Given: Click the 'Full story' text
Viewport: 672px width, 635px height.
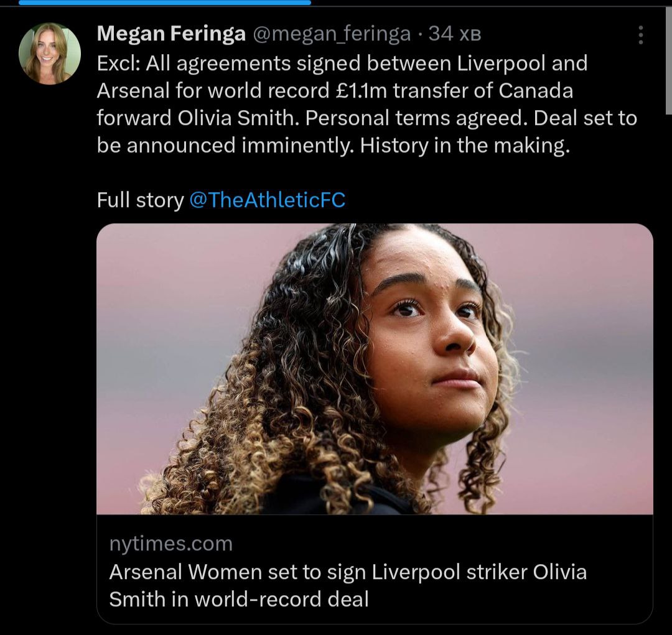Looking at the screenshot, I should point(140,200).
